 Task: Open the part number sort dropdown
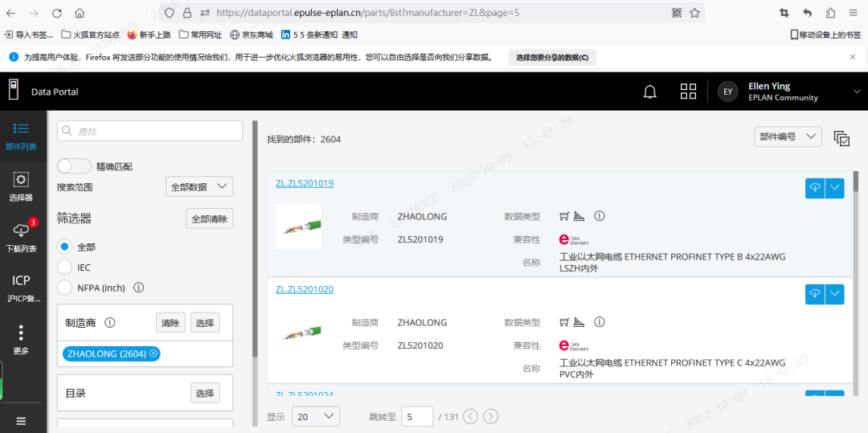pos(788,137)
